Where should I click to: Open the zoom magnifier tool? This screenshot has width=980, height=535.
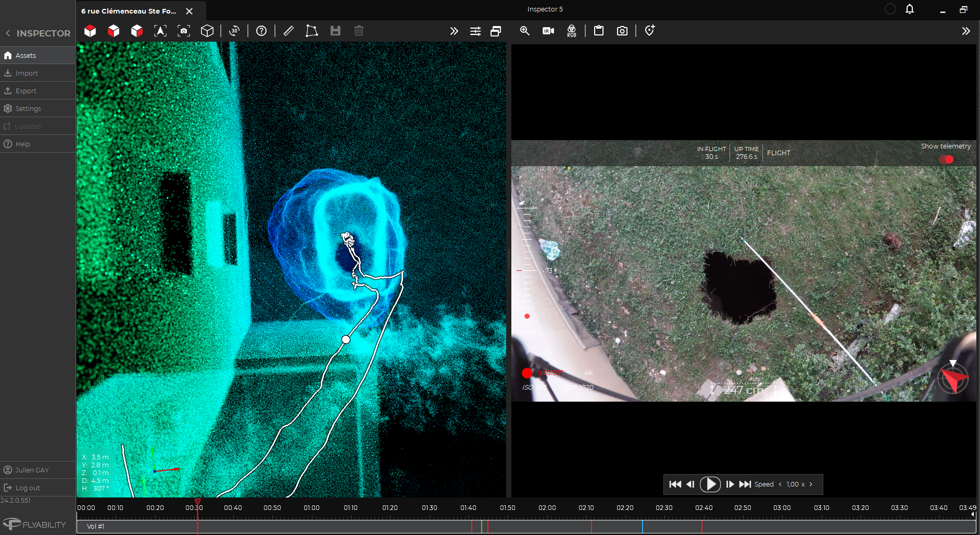click(524, 31)
